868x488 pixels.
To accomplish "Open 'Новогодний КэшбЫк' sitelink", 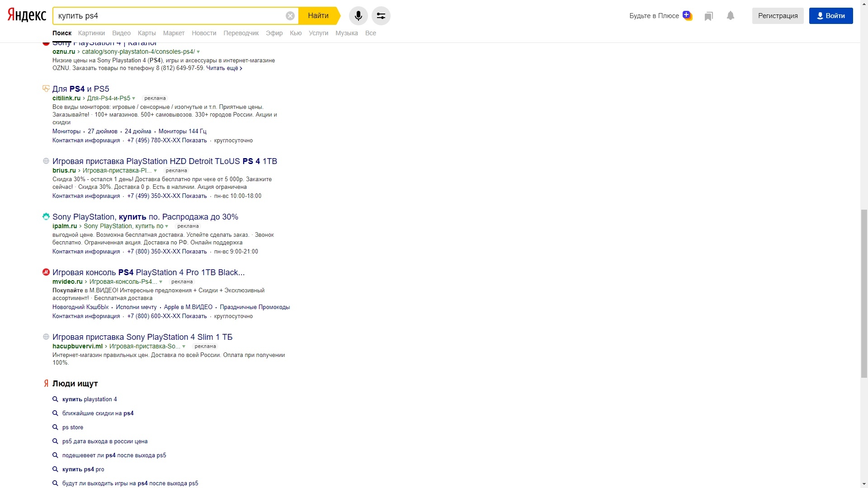I will [80, 307].
